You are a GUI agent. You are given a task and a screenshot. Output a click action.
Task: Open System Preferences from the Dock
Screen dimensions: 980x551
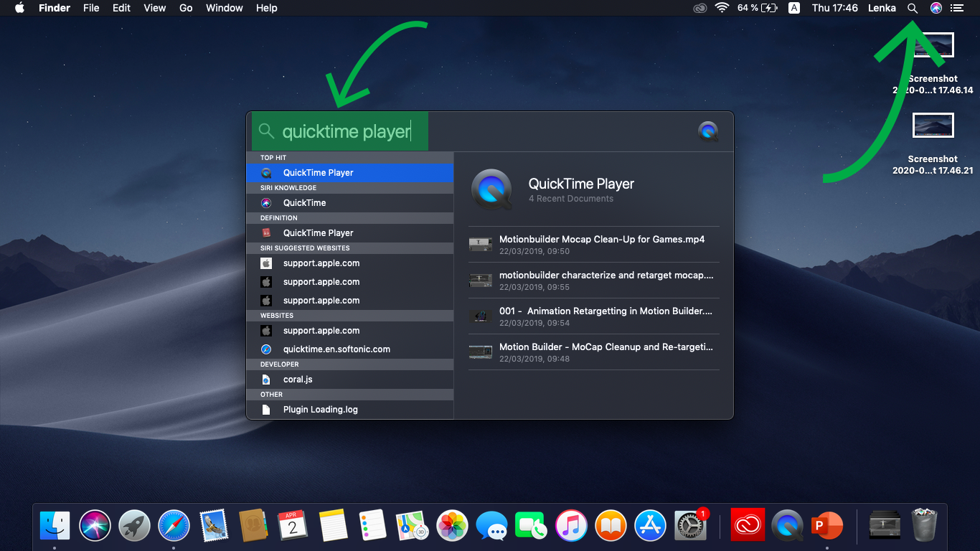(x=691, y=526)
